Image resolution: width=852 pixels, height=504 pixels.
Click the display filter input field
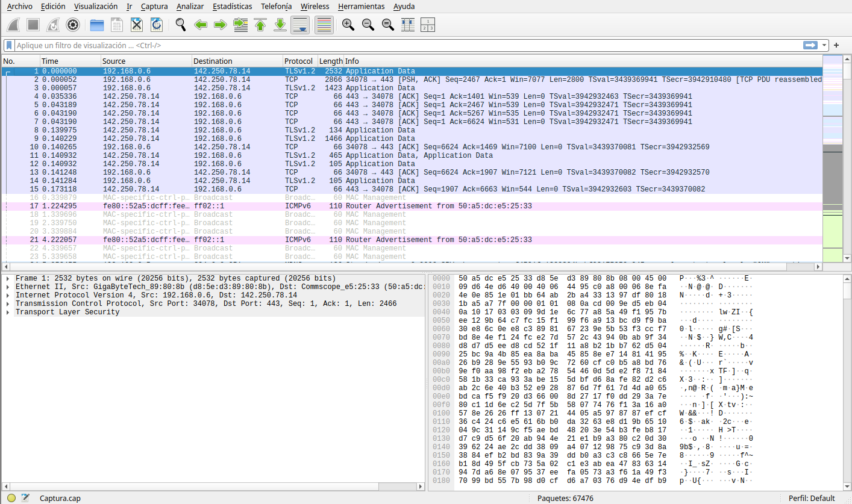coord(408,45)
